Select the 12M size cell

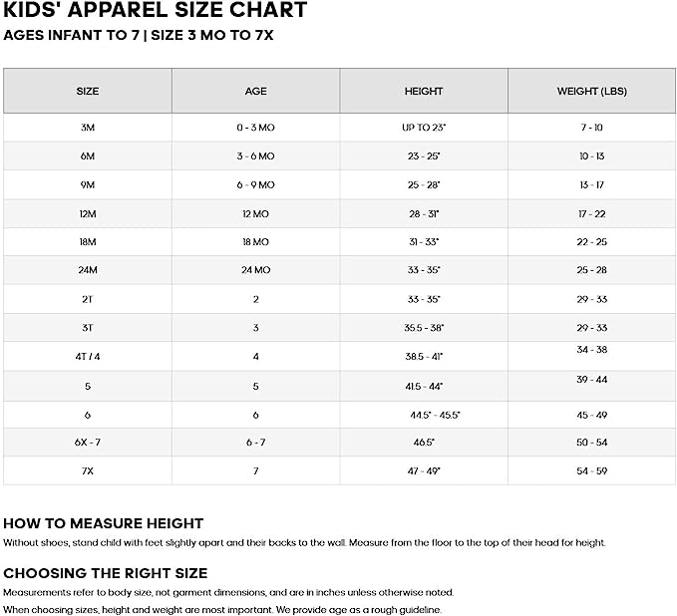click(x=88, y=213)
